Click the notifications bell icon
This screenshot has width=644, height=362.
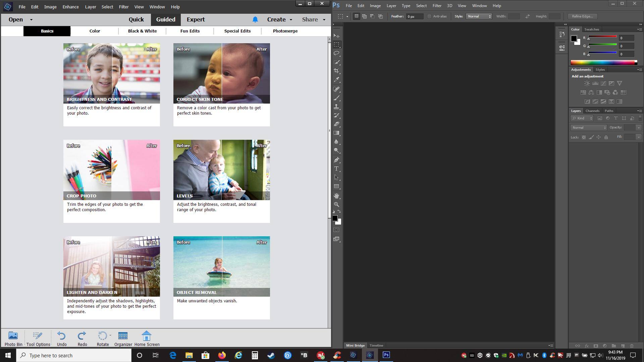tap(255, 19)
